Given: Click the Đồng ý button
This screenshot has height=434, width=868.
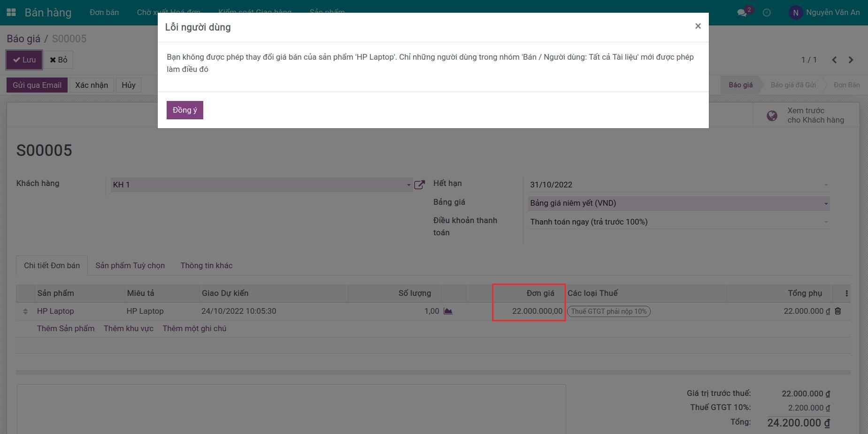Looking at the screenshot, I should pyautogui.click(x=184, y=110).
